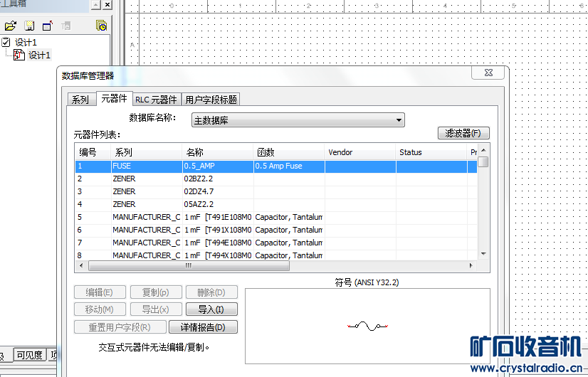
Task: Click the 删除(D) button
Action: [x=212, y=292]
